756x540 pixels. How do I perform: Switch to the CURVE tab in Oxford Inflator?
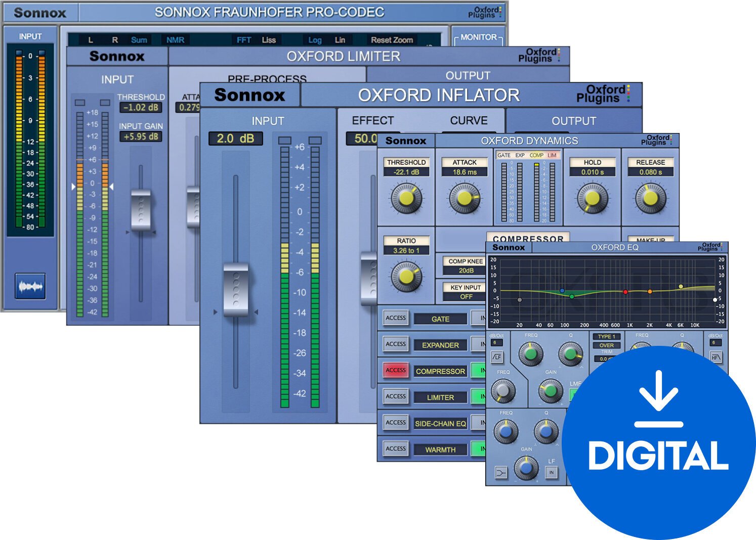[x=468, y=121]
